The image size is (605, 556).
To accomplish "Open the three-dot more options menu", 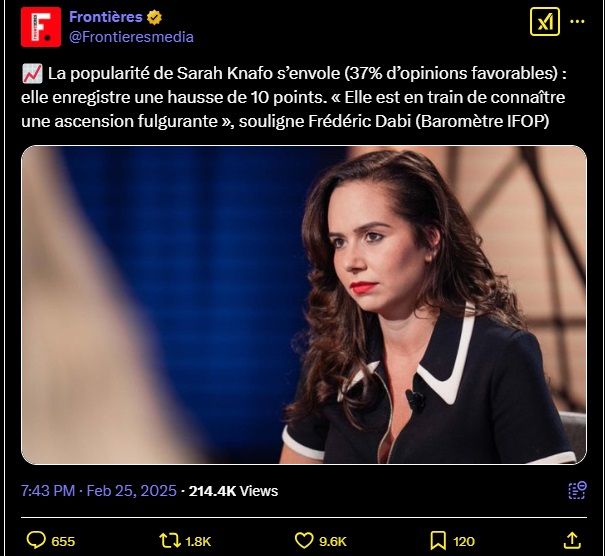I will (577, 22).
